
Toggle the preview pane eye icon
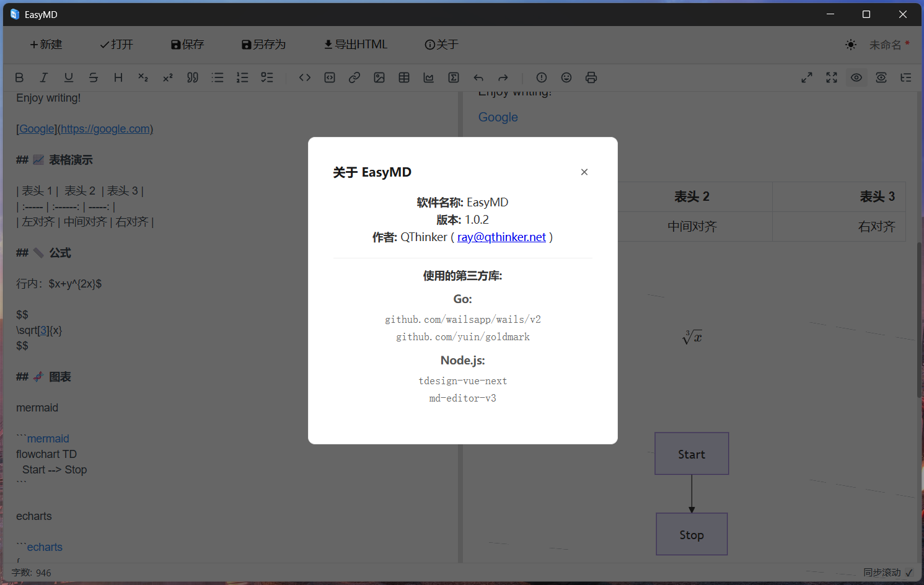pyautogui.click(x=856, y=77)
